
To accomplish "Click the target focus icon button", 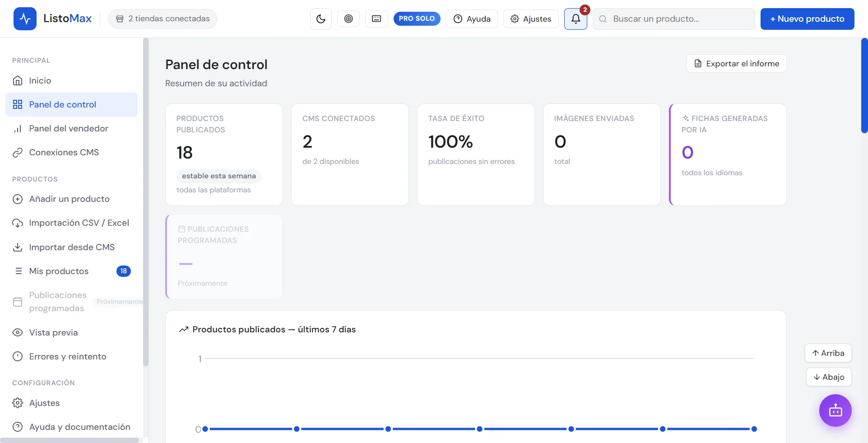I will click(x=348, y=19).
